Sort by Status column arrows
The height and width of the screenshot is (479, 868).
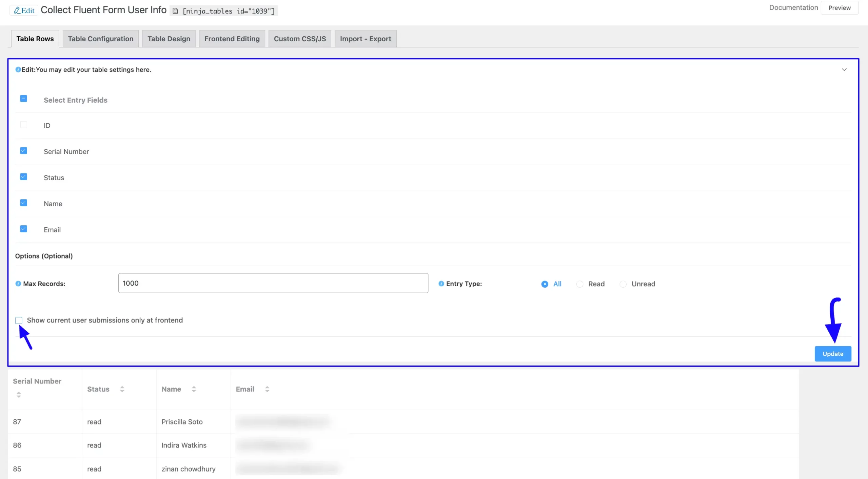click(122, 389)
